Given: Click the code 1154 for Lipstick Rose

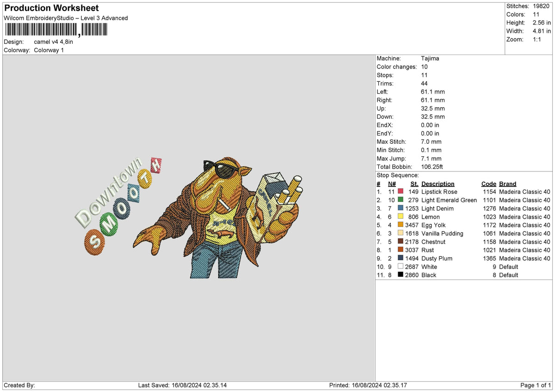Looking at the screenshot, I should (489, 192).
